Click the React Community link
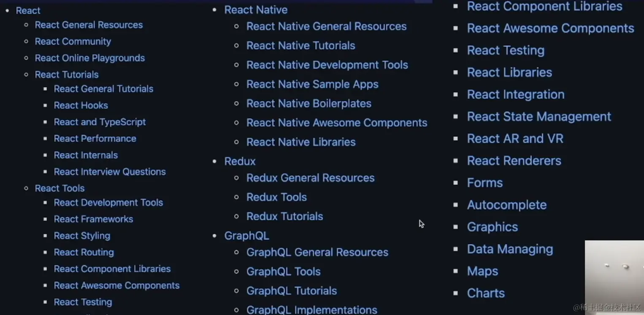The width and height of the screenshot is (644, 315). [73, 41]
